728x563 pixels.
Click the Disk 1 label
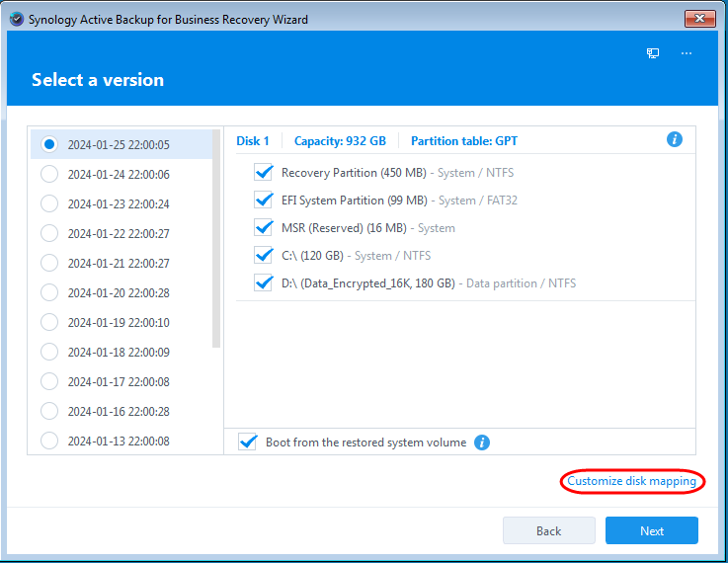coord(253,141)
